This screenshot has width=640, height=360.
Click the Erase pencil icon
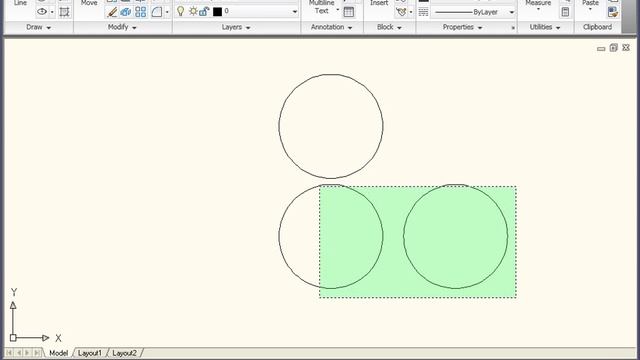tap(112, 12)
